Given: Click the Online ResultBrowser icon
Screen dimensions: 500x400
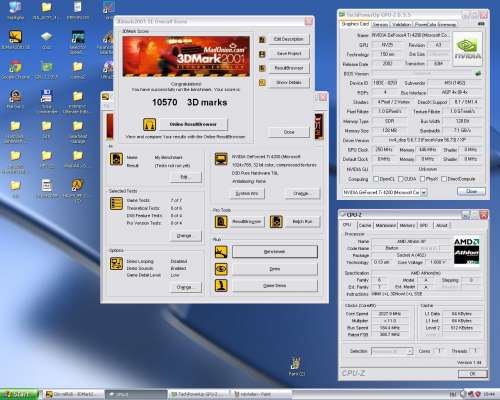Looking at the screenshot, I should click(149, 124).
